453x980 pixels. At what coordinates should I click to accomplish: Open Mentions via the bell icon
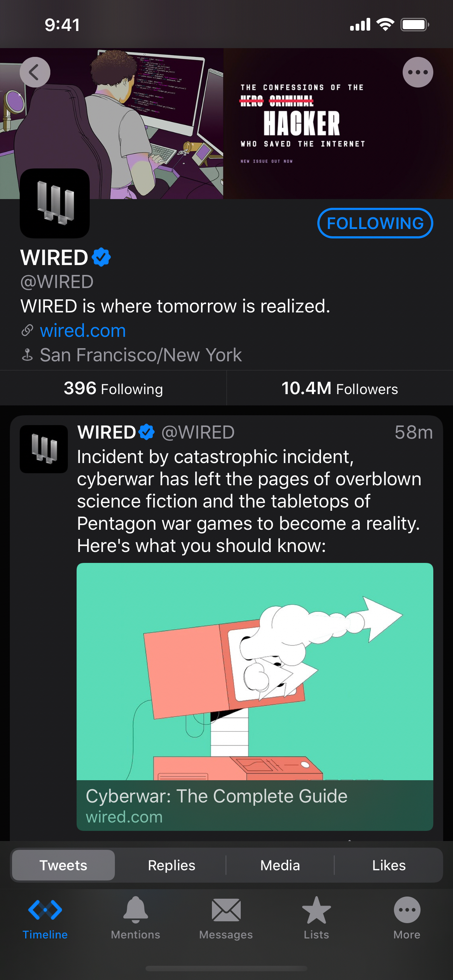click(136, 910)
